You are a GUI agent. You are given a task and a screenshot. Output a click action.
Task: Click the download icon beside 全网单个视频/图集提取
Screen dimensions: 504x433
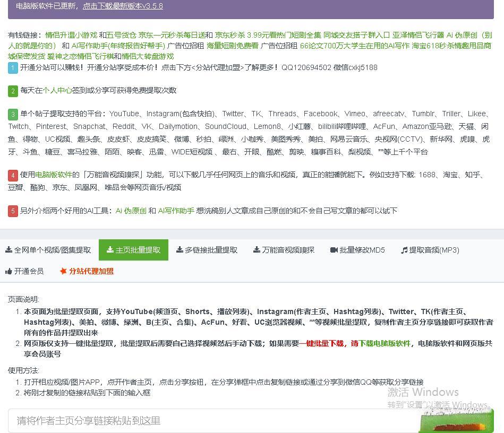(9, 250)
